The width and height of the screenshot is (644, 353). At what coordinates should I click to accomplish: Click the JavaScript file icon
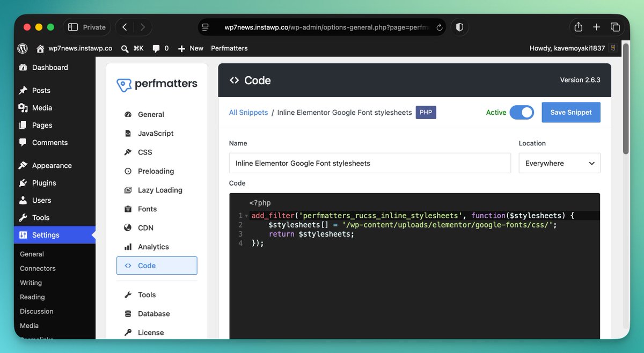[128, 134]
